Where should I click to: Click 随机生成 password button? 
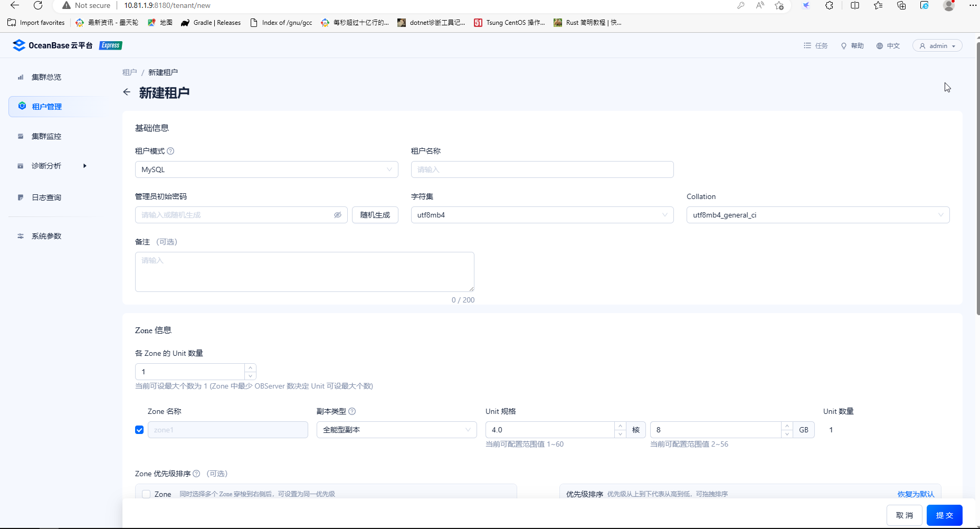click(375, 215)
